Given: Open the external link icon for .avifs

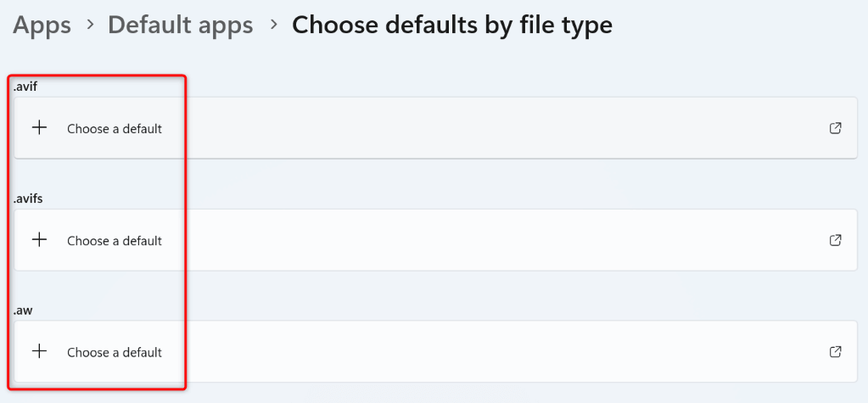Looking at the screenshot, I should point(835,240).
